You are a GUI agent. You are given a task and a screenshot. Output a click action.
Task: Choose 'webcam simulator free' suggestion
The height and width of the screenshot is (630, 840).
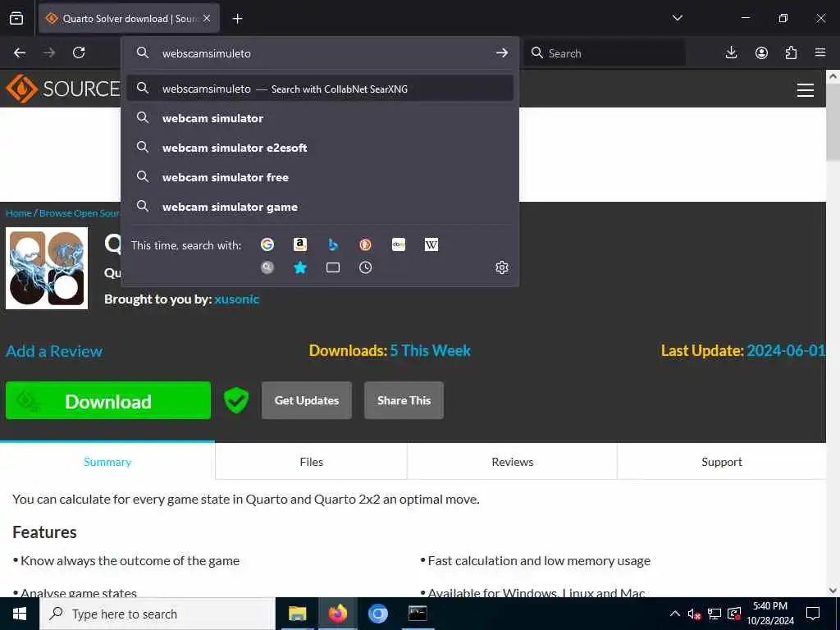(320, 177)
